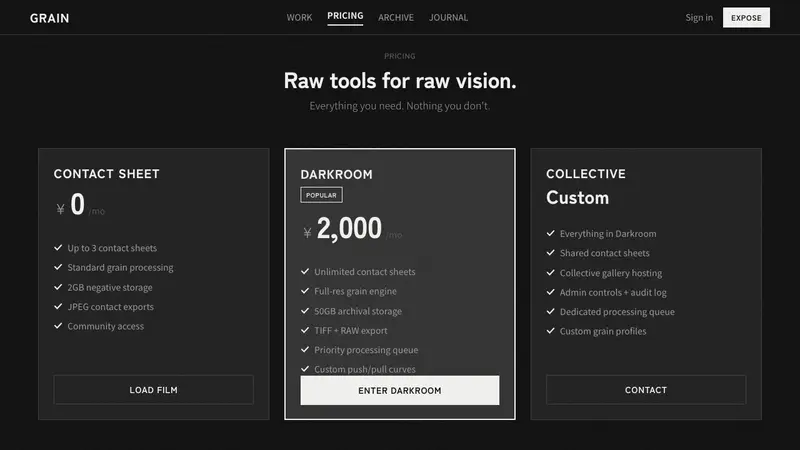Click the 'Up to 3 contact sheets' text
The image size is (800, 450).
(112, 248)
